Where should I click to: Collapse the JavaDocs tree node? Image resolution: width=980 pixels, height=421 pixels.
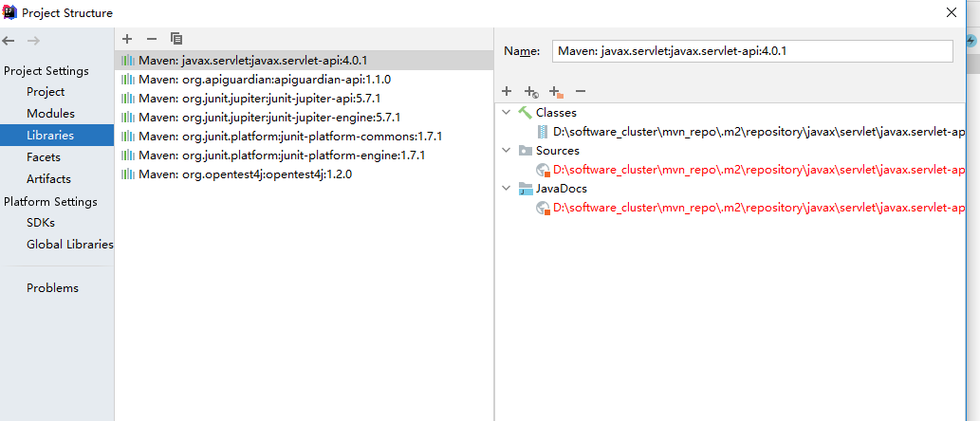click(506, 189)
